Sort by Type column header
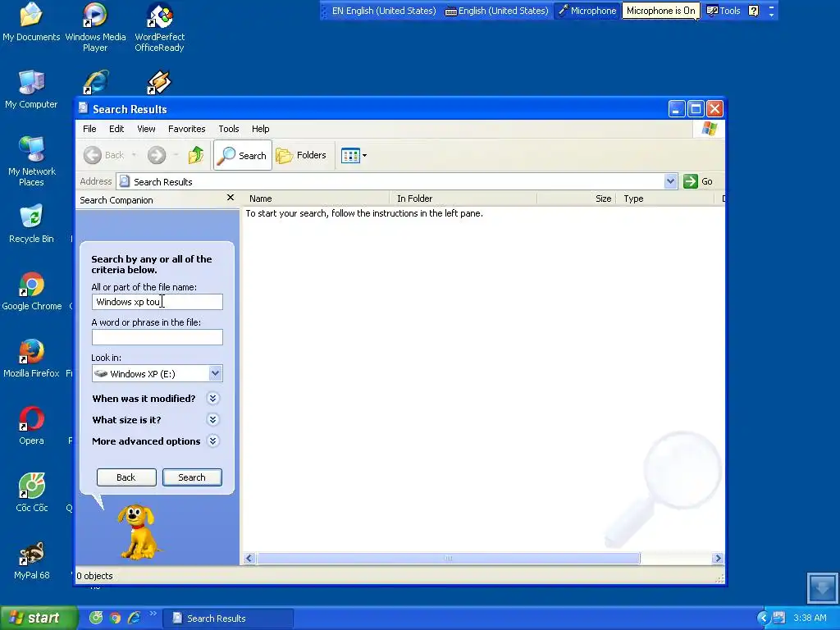This screenshot has height=630, width=840. (665, 199)
